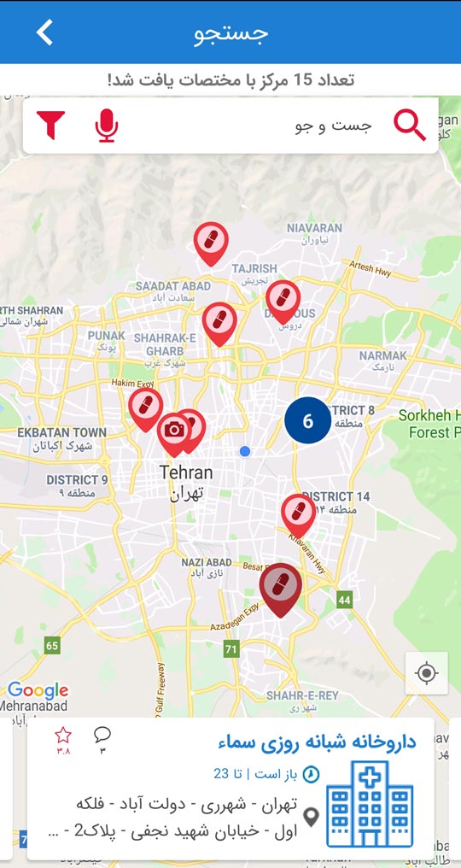Open the red filter funnel icon
Viewport: 461px width, 868px height.
point(51,125)
